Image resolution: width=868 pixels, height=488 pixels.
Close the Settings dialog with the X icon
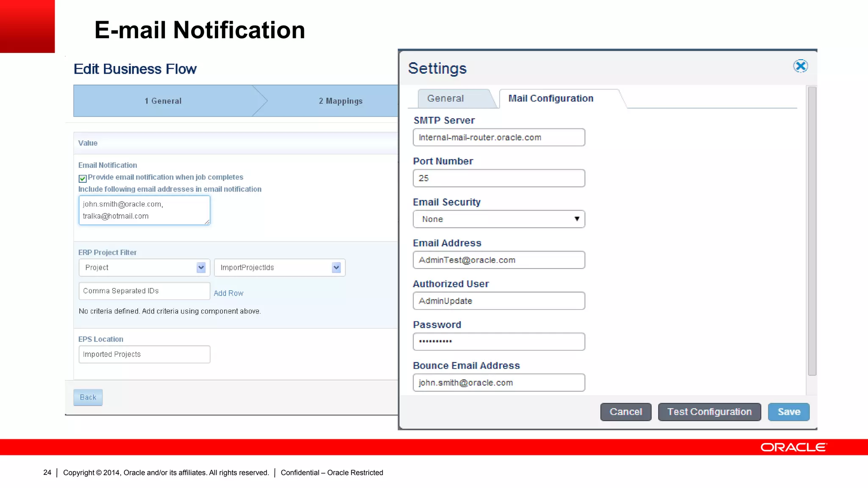(800, 66)
